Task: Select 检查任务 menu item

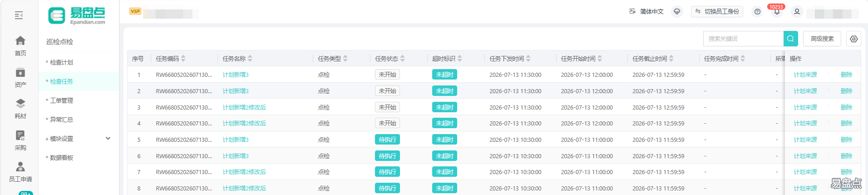Action: coord(61,81)
